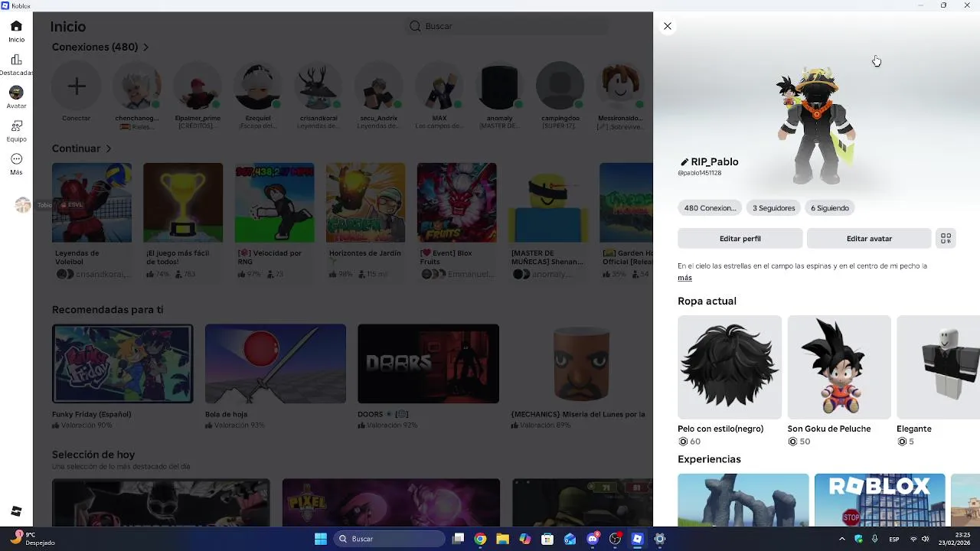Image resolution: width=980 pixels, height=551 pixels.
Task: Open Velocidad por RNG game tile
Action: point(274,203)
